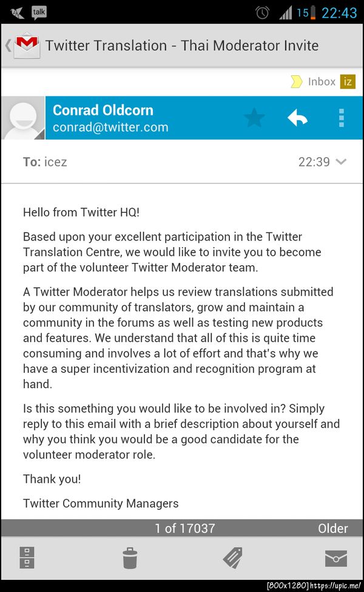364x592 pixels.
Task: Open the three-dot overflow menu
Action: coord(342,117)
